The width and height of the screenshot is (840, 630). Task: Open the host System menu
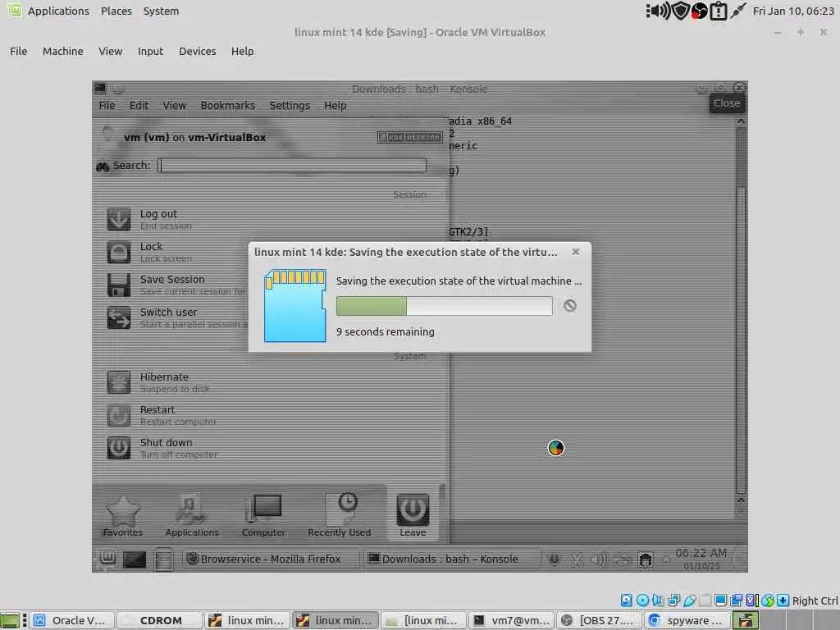pyautogui.click(x=161, y=11)
